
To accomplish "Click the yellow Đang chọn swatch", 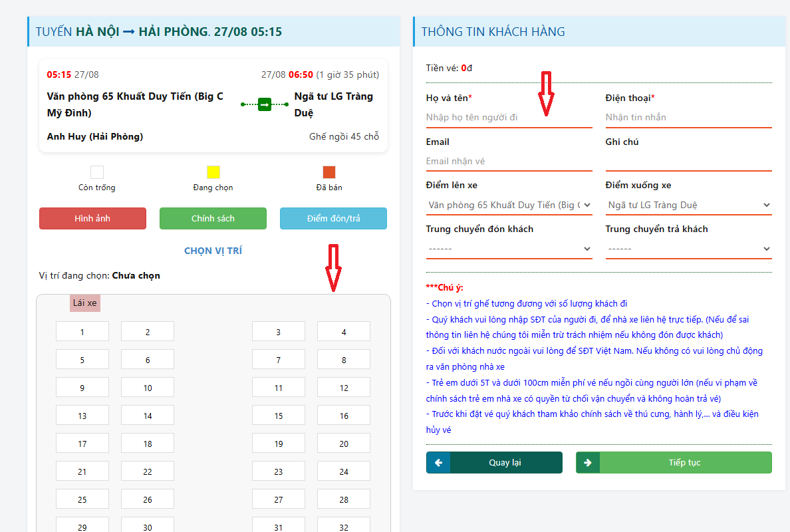I will point(213,172).
